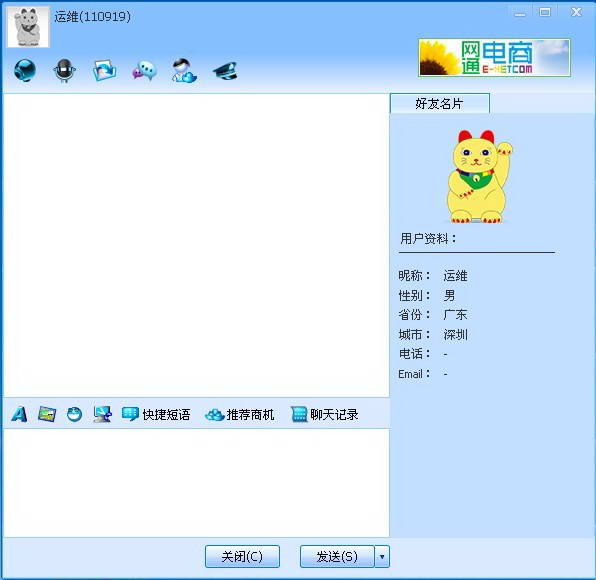Image resolution: width=596 pixels, height=580 pixels.
Task: View 聊天记录 chat history
Action: (325, 414)
